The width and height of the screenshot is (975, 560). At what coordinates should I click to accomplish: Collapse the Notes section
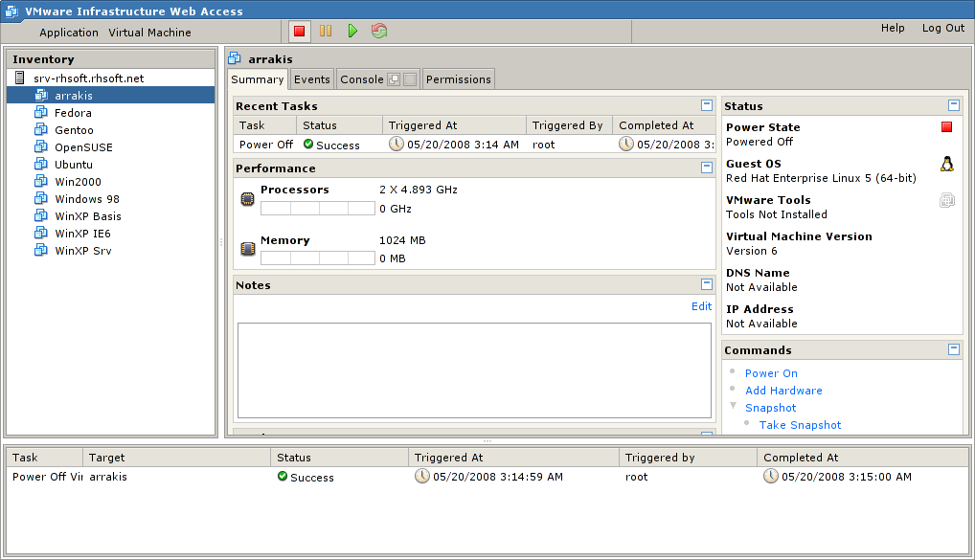707,284
